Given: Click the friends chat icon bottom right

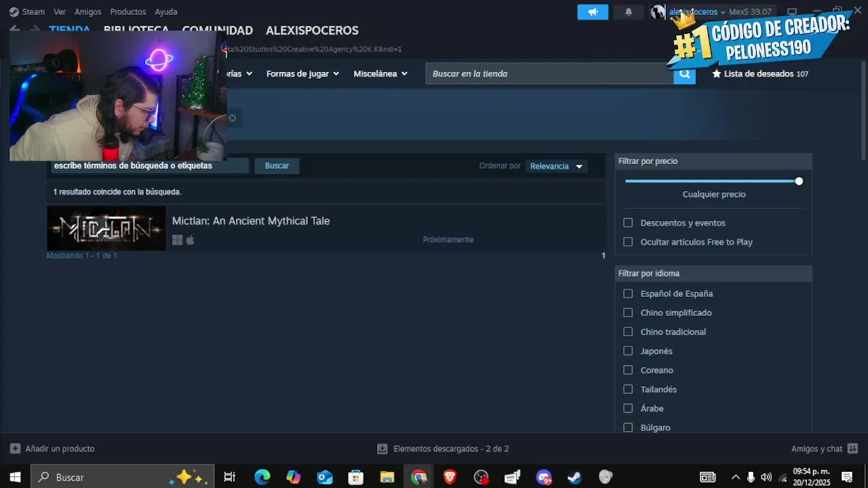Looking at the screenshot, I should pyautogui.click(x=852, y=449).
